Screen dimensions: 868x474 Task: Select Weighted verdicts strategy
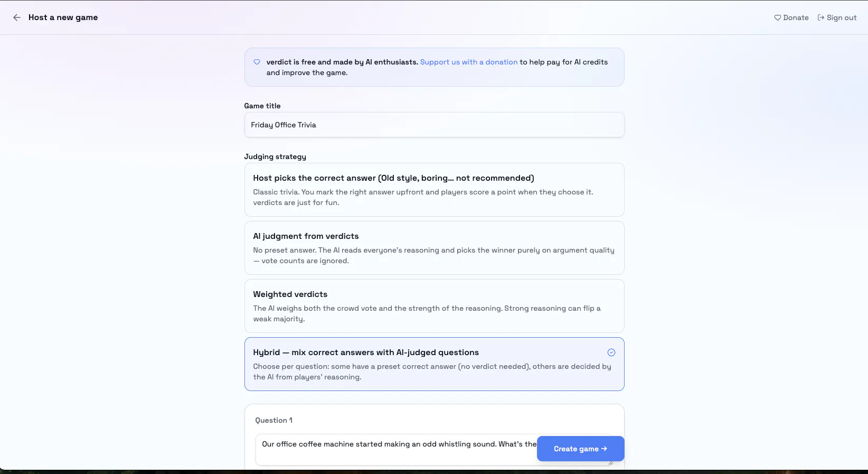(434, 306)
